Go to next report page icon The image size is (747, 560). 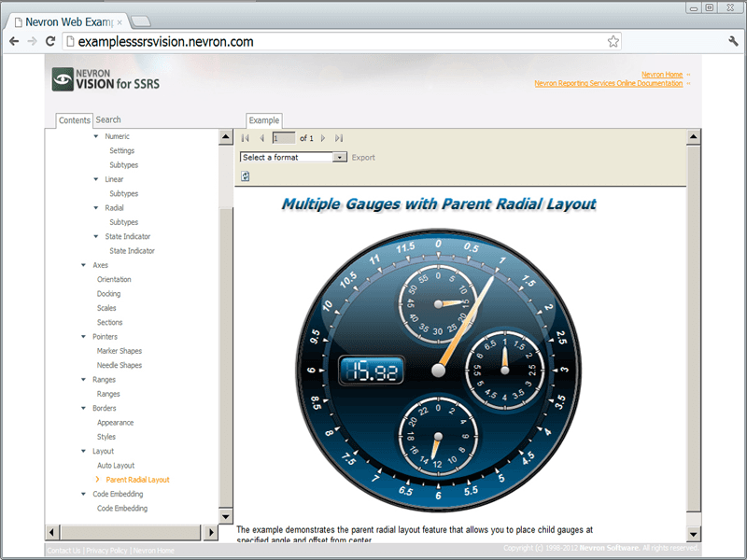(x=323, y=138)
